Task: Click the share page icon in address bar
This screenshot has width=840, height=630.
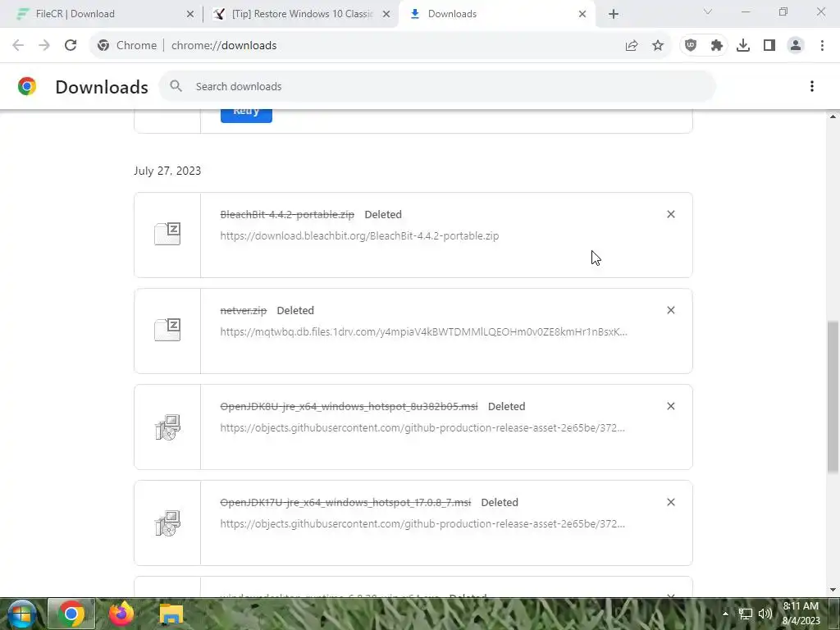Action: 632,46
